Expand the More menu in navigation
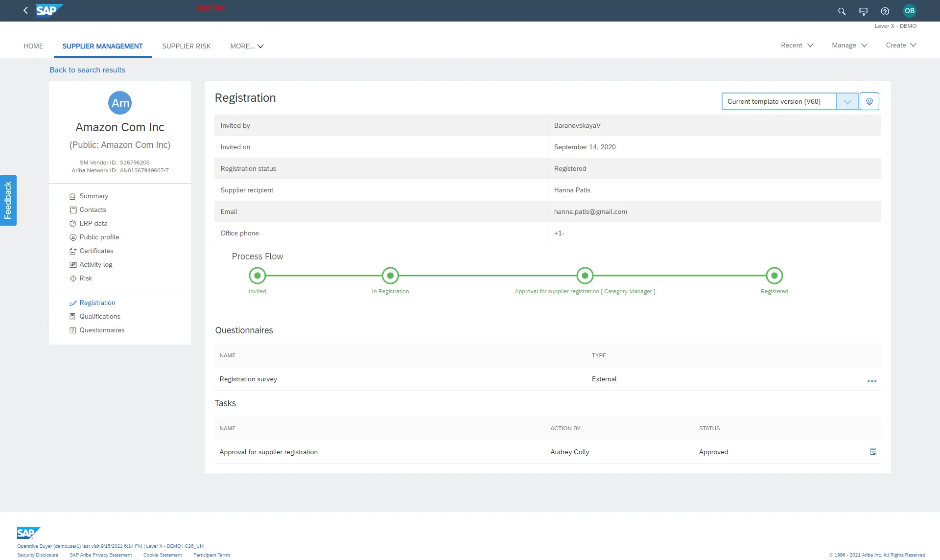The image size is (940, 560). pos(247,46)
